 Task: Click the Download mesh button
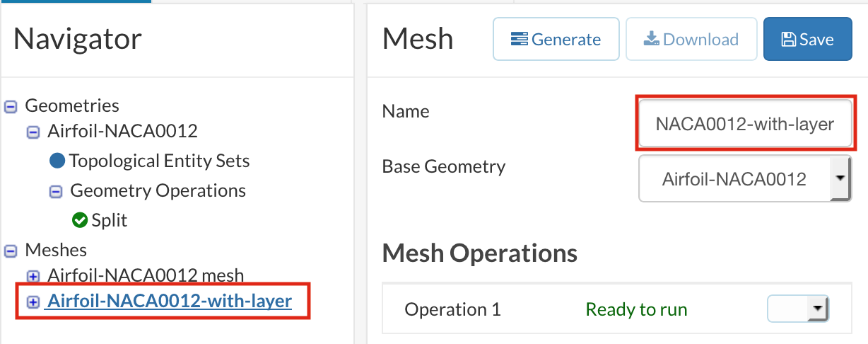click(691, 40)
